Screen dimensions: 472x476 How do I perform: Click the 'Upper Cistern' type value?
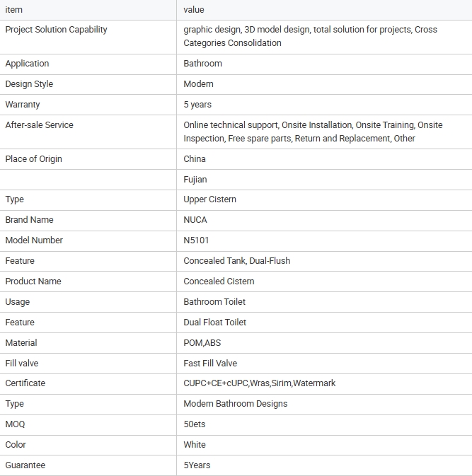(209, 199)
